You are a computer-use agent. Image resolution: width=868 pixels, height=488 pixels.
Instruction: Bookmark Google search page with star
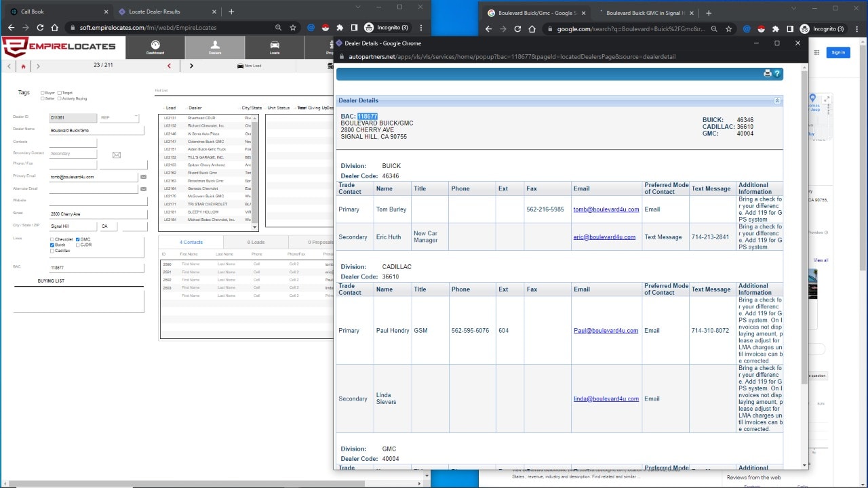pos(729,29)
